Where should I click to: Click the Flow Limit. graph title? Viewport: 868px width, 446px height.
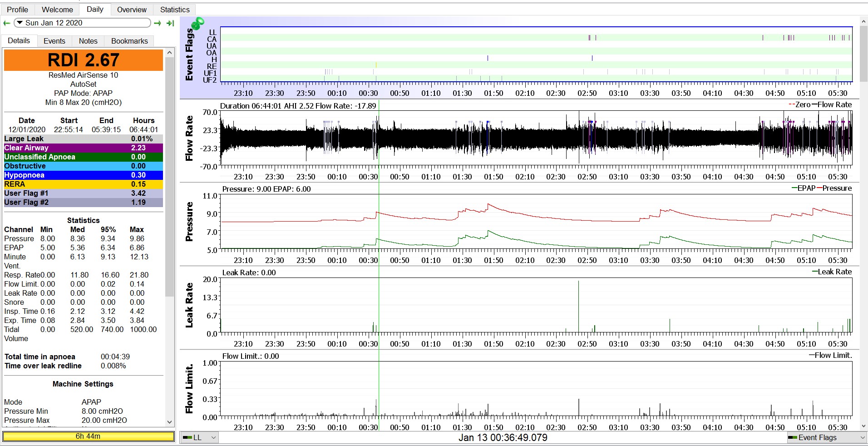pos(189,389)
